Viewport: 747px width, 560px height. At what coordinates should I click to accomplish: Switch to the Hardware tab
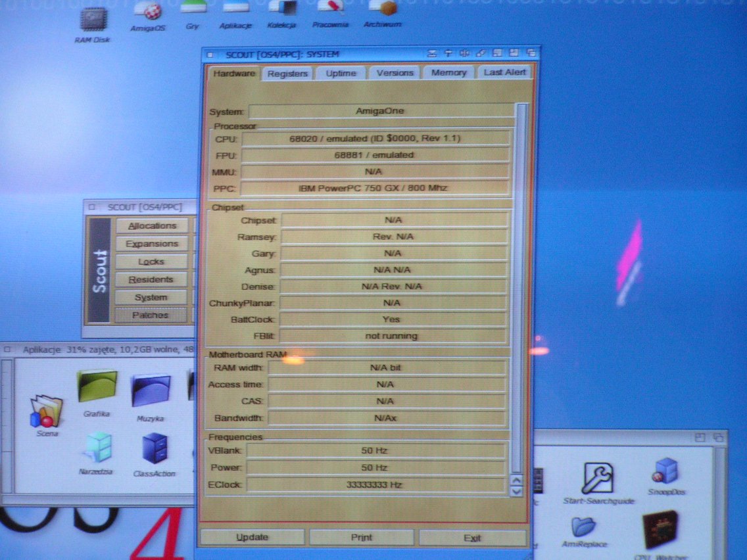pos(234,74)
